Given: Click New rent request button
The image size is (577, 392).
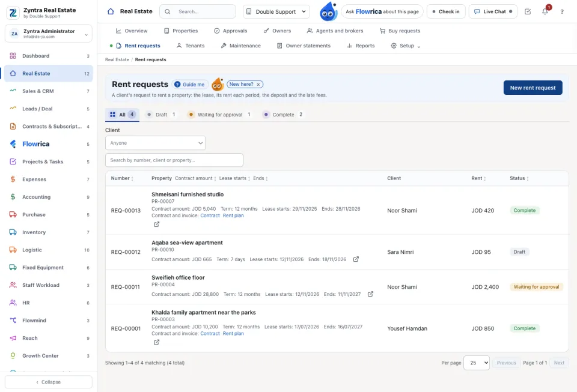Looking at the screenshot, I should pos(533,88).
